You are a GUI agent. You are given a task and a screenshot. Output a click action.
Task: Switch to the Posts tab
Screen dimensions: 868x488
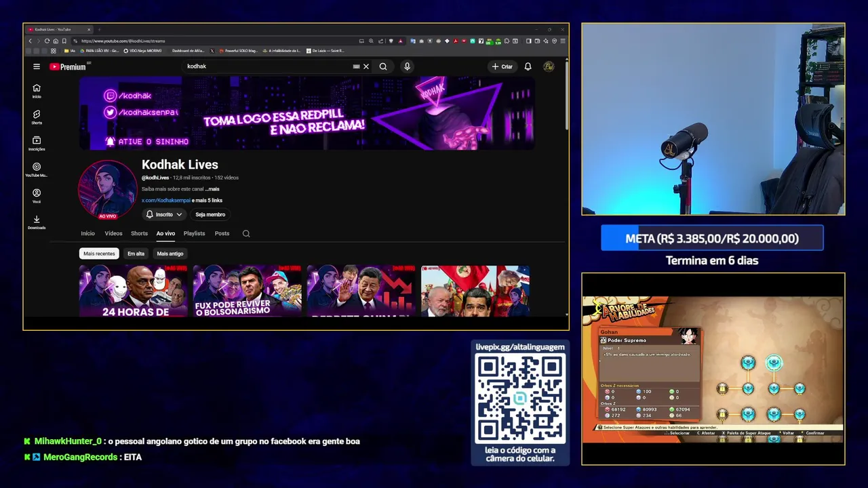pos(222,233)
